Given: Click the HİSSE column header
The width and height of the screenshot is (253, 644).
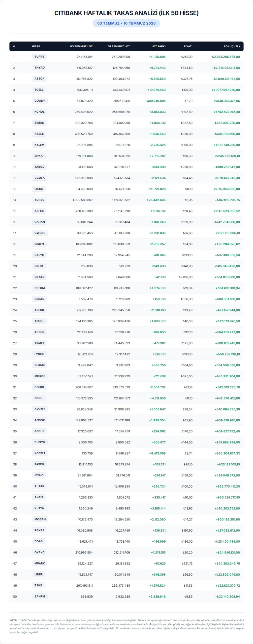Looking at the screenshot, I should 36,46.
